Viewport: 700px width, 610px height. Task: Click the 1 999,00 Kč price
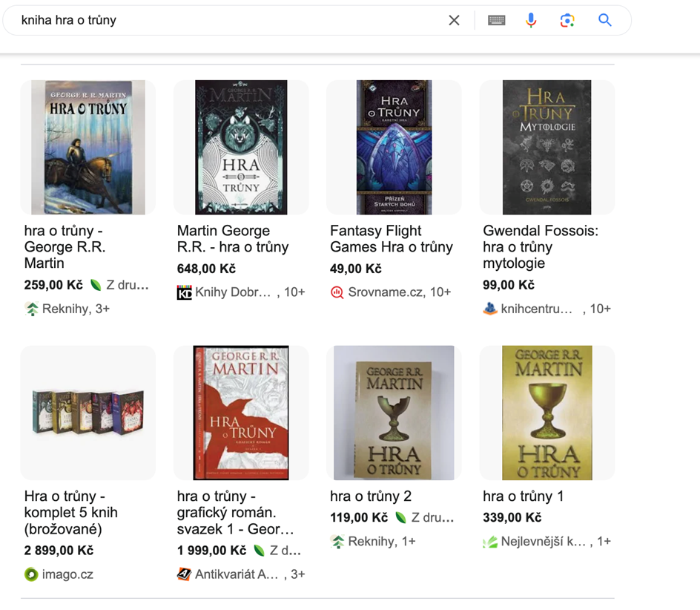[211, 550]
